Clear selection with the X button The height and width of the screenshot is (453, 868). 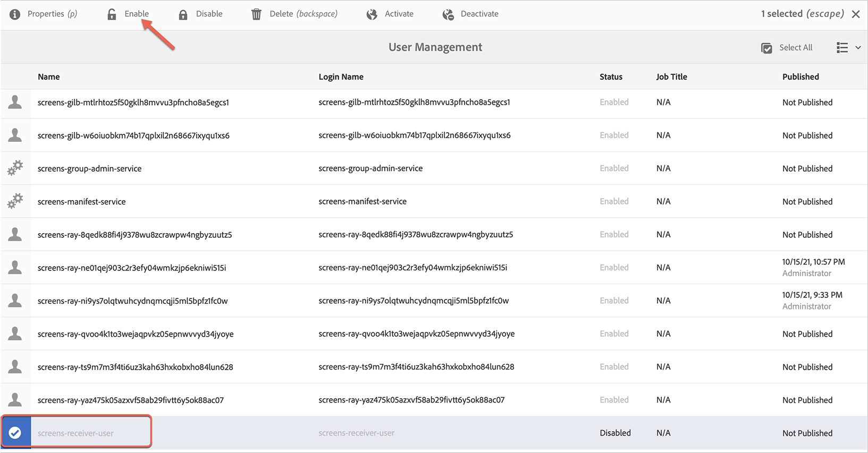856,14
